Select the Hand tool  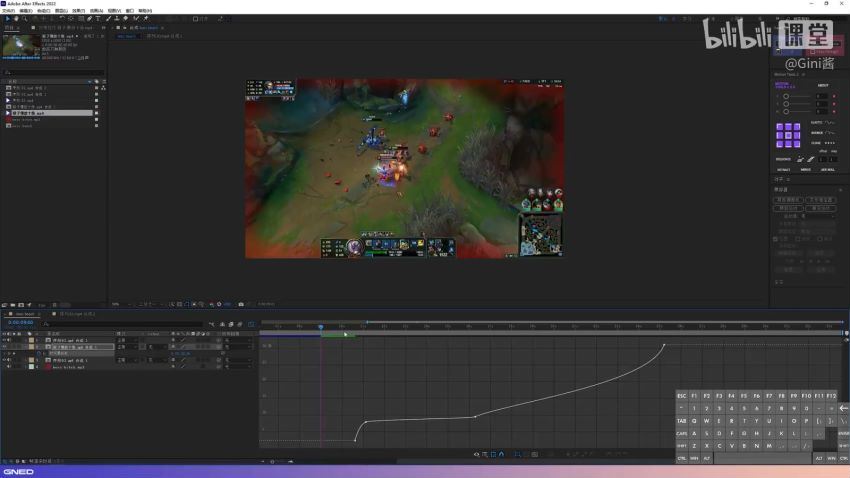point(16,18)
